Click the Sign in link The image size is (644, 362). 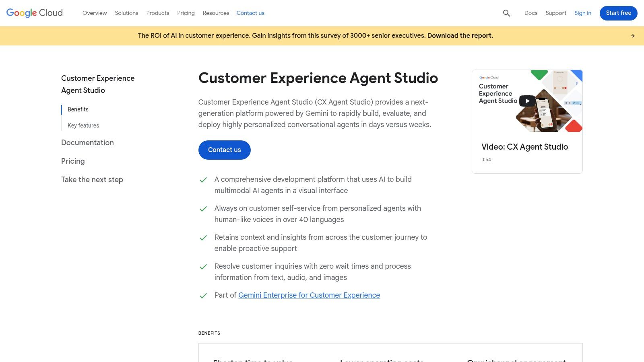[582, 13]
